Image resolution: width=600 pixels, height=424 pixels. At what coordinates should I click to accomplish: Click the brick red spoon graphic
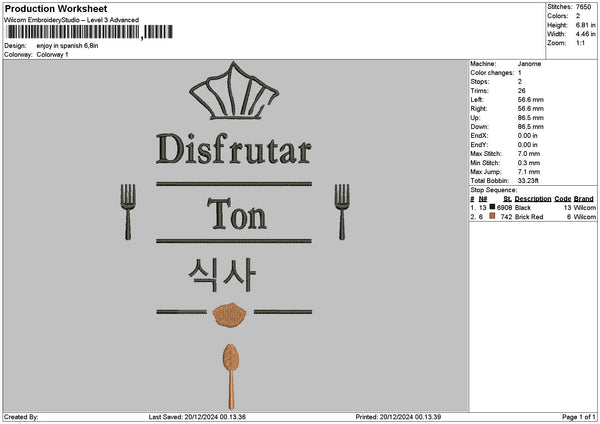231,377
